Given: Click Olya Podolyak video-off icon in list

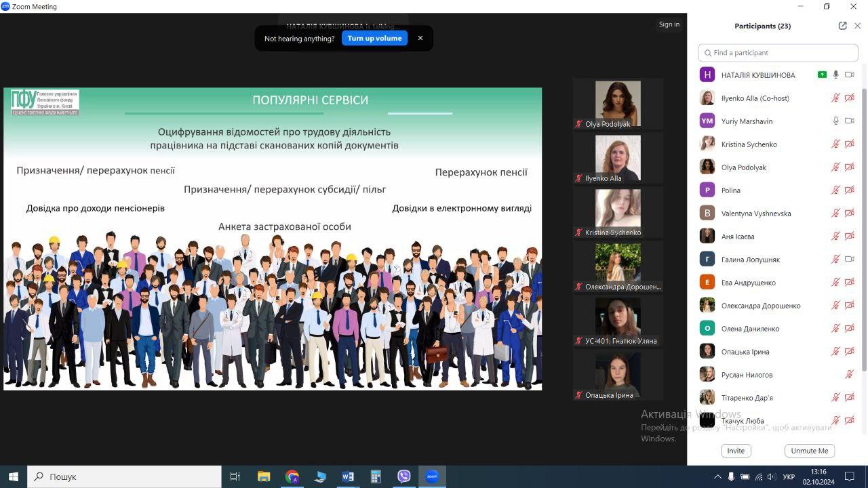Looking at the screenshot, I should (849, 167).
